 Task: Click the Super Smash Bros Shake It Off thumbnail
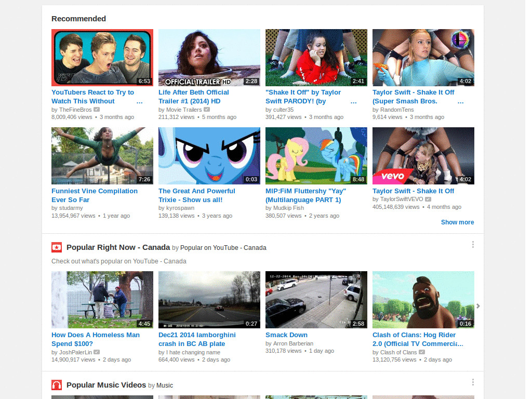423,57
